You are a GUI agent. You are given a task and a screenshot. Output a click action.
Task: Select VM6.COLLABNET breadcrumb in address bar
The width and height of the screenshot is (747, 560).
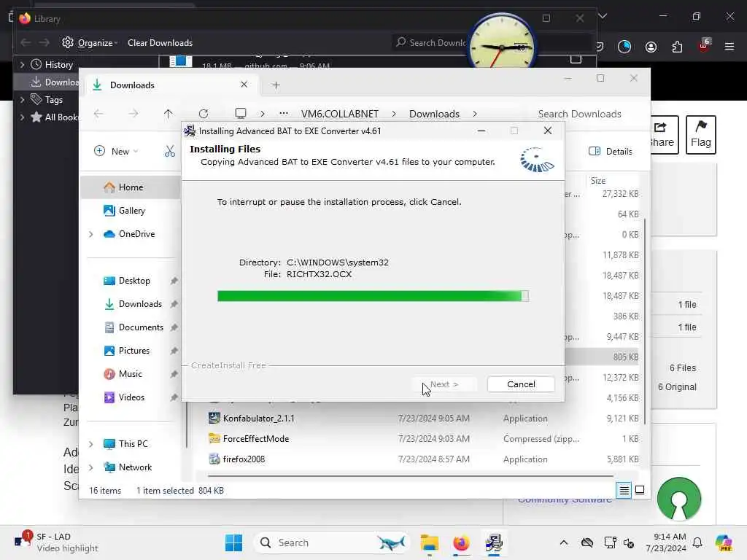tap(340, 114)
